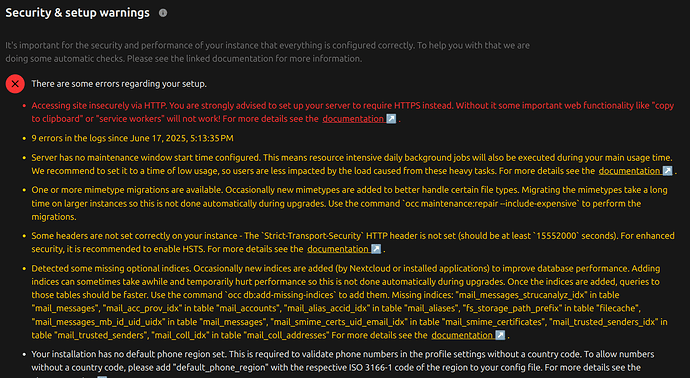
Task: Click external-link icon after maintenance window documentation
Action: pyautogui.click(x=668, y=171)
